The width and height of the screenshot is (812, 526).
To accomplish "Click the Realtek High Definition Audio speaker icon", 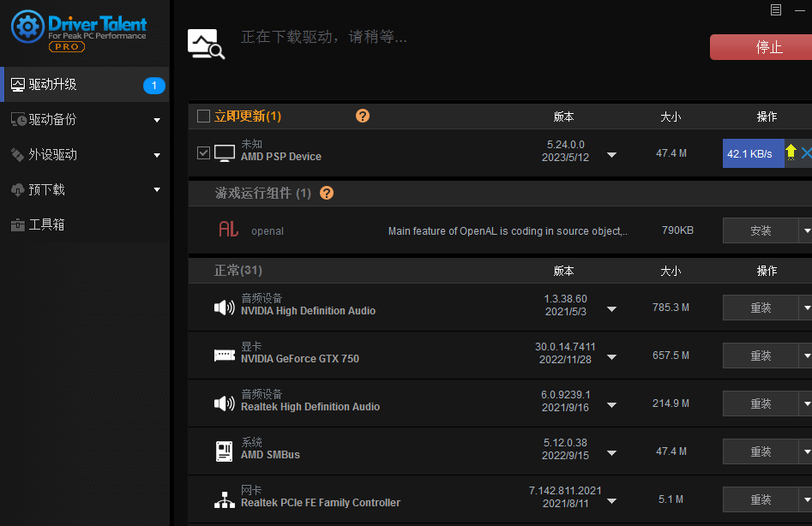I will click(225, 403).
